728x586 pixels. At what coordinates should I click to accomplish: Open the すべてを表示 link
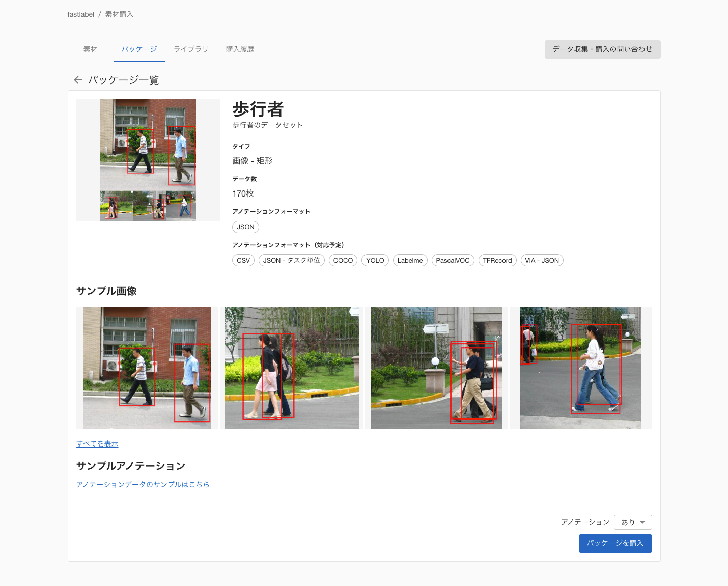pyautogui.click(x=97, y=444)
